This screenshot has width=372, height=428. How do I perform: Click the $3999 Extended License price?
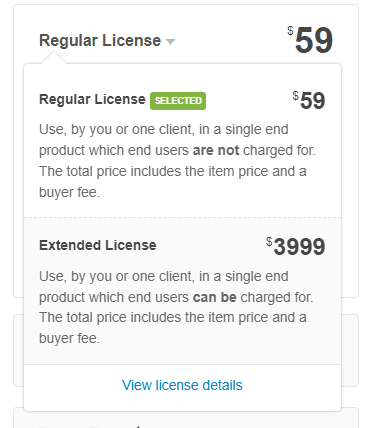296,247
